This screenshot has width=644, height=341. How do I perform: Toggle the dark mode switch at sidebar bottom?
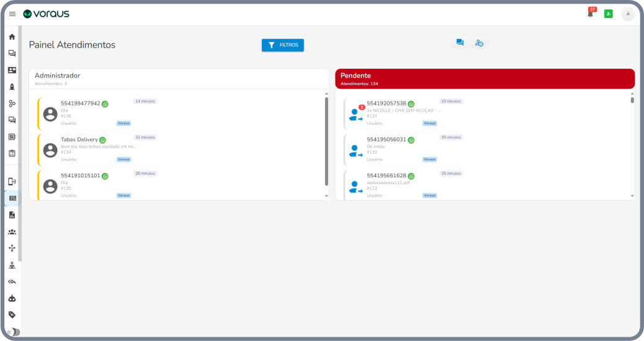click(13, 332)
